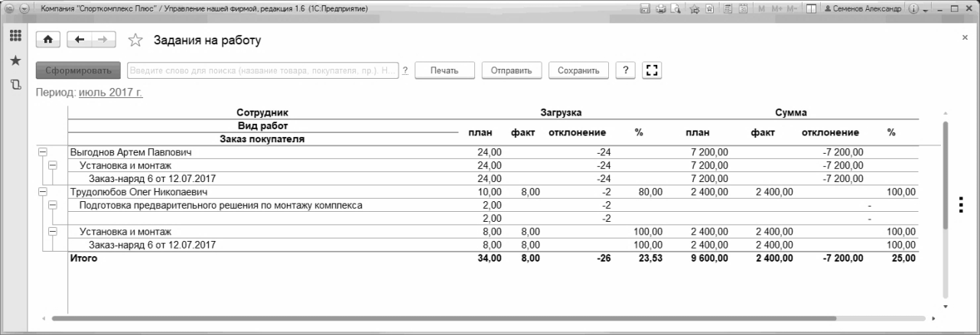Viewport: 980px width, 335px height.
Task: Click the add-to-favorites page icon in title bar
Action: click(709, 8)
